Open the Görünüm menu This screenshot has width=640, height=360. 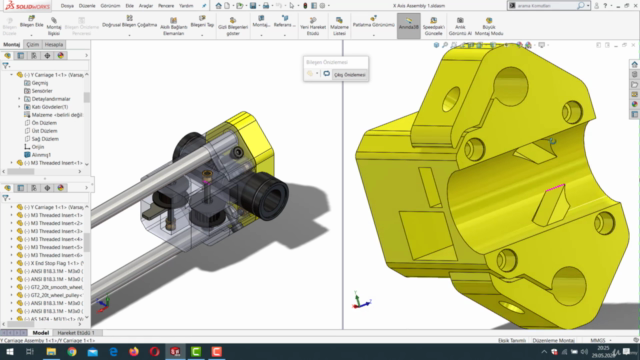(x=110, y=6)
